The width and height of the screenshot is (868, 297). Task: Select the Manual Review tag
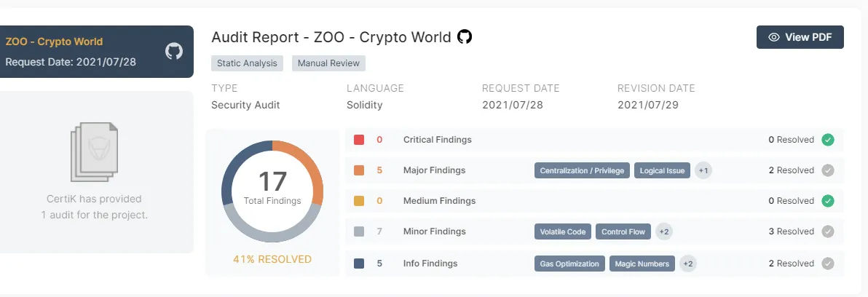click(329, 63)
